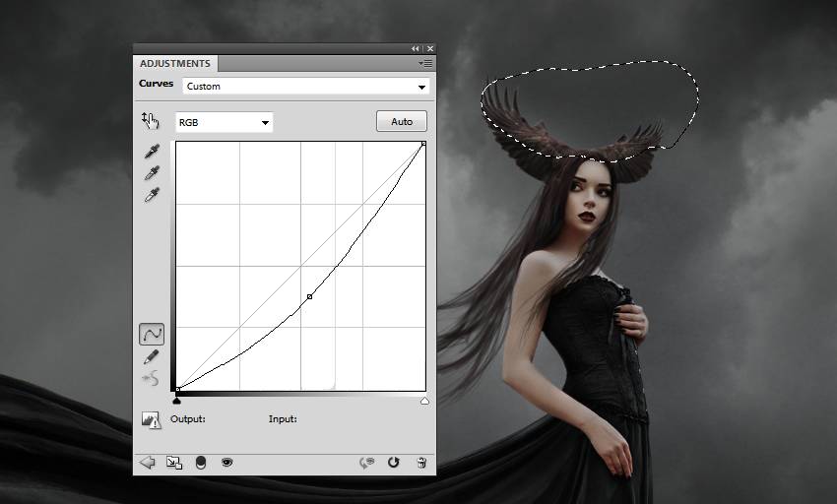The image size is (837, 504).
Task: Pick the black point eyedropper
Action: click(152, 152)
